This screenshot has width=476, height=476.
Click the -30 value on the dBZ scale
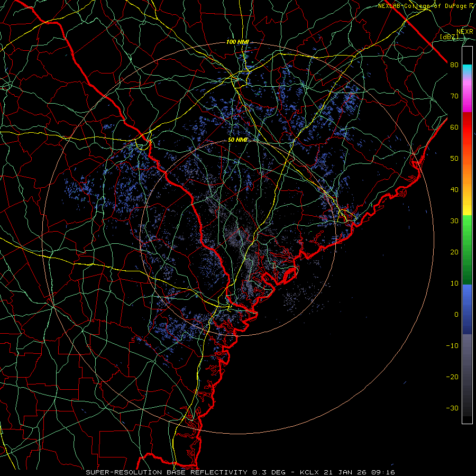(x=452, y=408)
